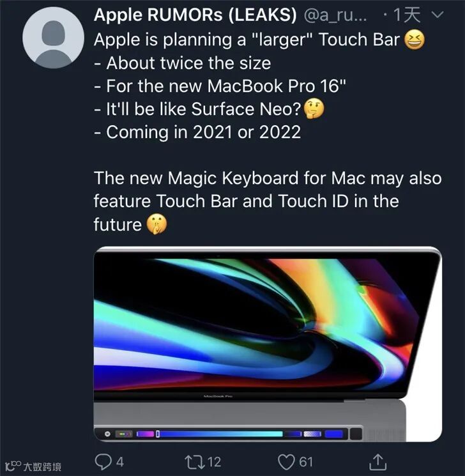This screenshot has height=476, width=465.
Task: Like the tweet with heart icon
Action: (x=287, y=462)
